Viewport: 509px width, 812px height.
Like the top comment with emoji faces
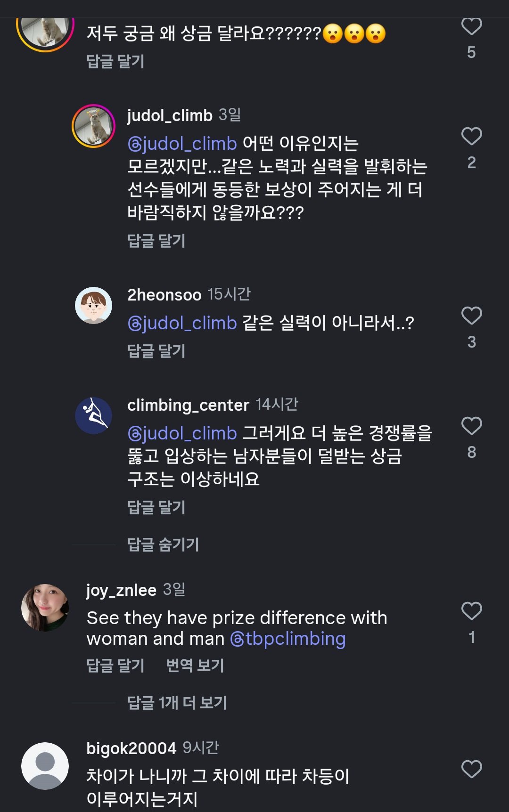point(471,26)
